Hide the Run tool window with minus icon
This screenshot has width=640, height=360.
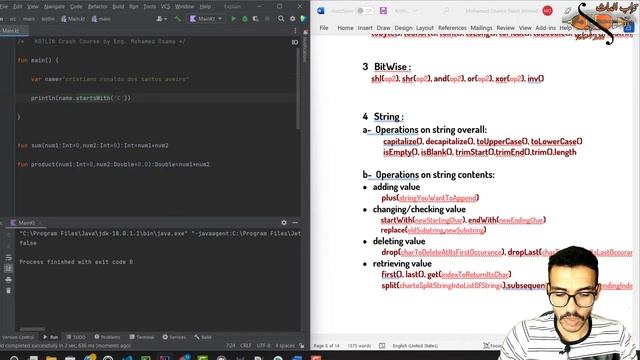295,222
